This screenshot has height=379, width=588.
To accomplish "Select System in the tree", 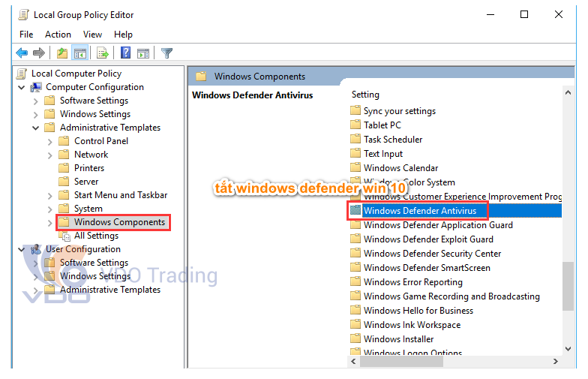I will (x=88, y=209).
